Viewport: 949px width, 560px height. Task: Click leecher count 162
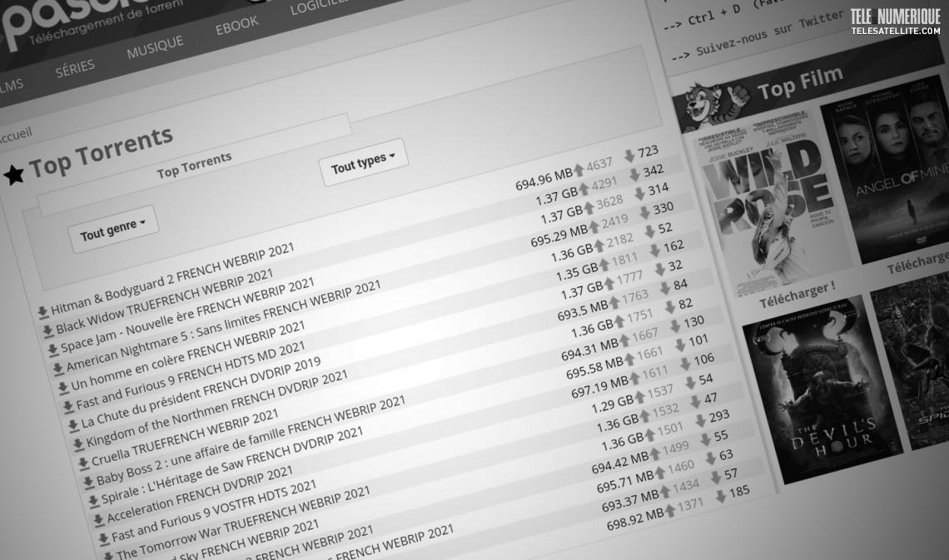673,246
